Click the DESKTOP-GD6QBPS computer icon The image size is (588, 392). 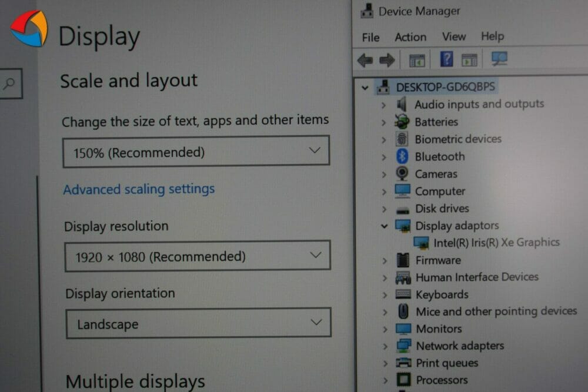pyautogui.click(x=383, y=87)
